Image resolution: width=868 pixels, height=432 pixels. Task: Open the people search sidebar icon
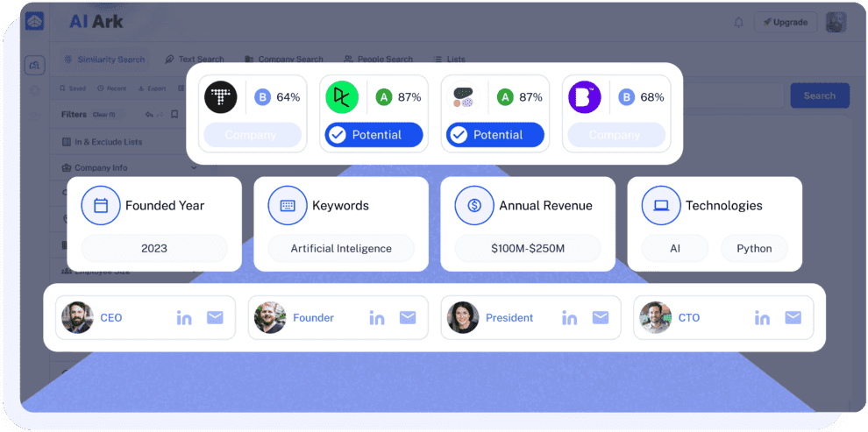[x=35, y=65]
